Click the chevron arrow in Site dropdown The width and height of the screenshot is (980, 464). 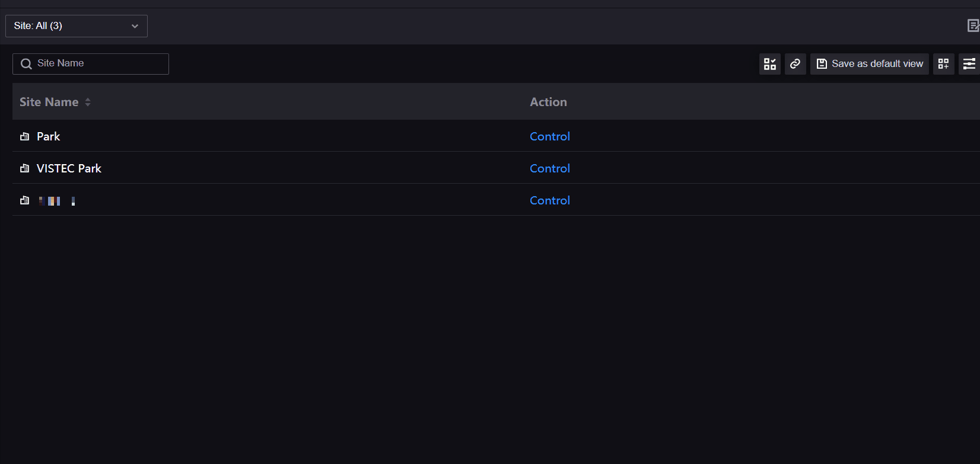click(135, 26)
